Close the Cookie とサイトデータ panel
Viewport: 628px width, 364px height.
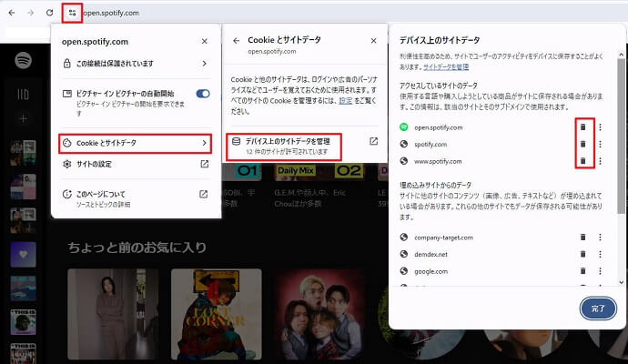[373, 40]
